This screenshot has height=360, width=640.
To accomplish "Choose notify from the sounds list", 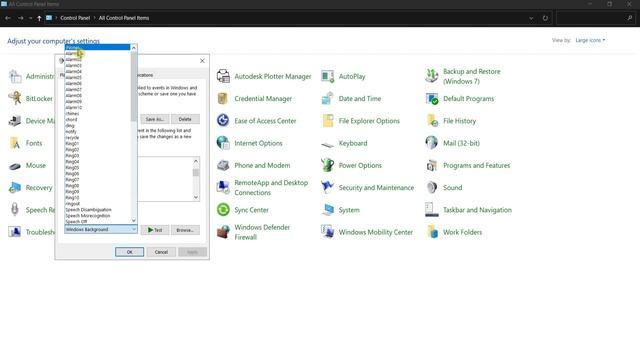I will [x=98, y=131].
